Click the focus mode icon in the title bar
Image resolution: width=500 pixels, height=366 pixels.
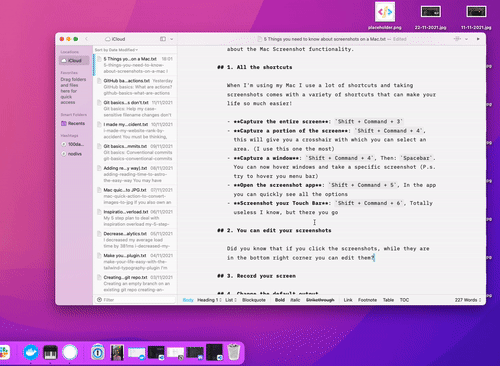tap(457, 39)
